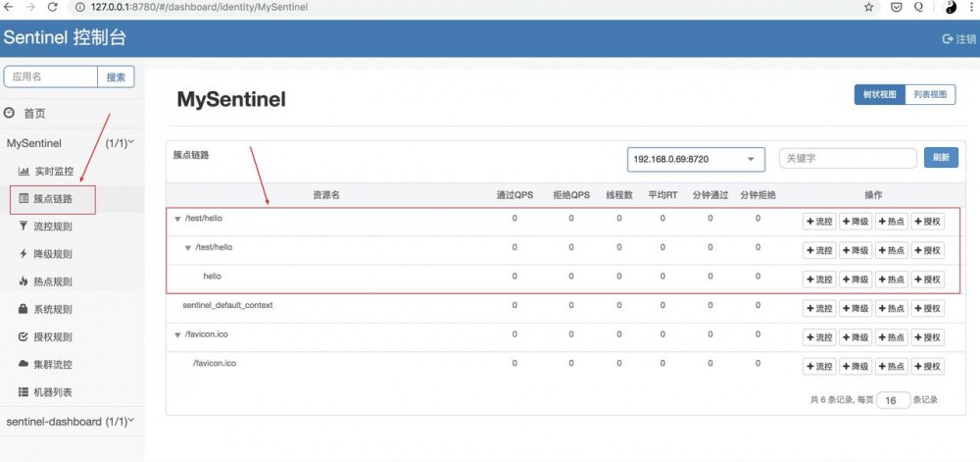Open the 首页 home page
Screen dimensions: 980x462
point(34,113)
